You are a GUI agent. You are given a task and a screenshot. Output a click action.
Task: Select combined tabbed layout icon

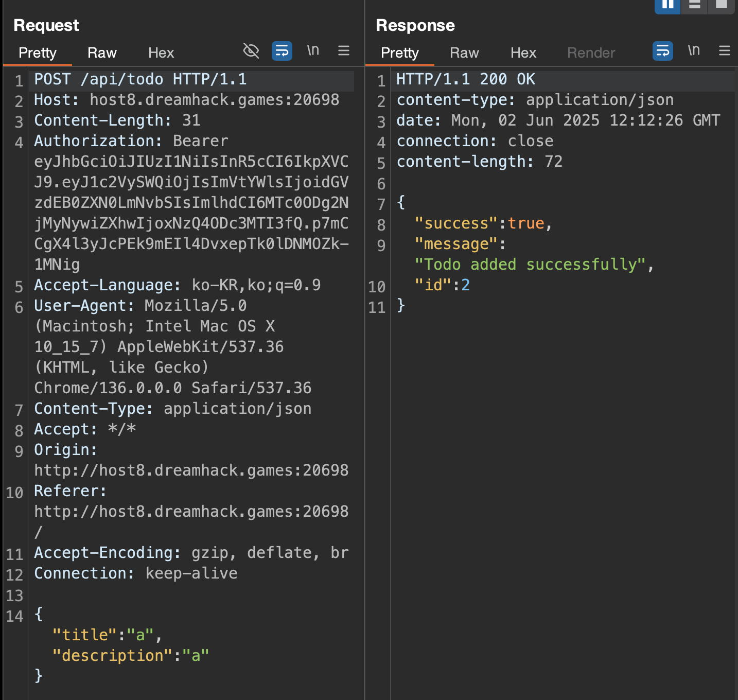[x=722, y=5]
